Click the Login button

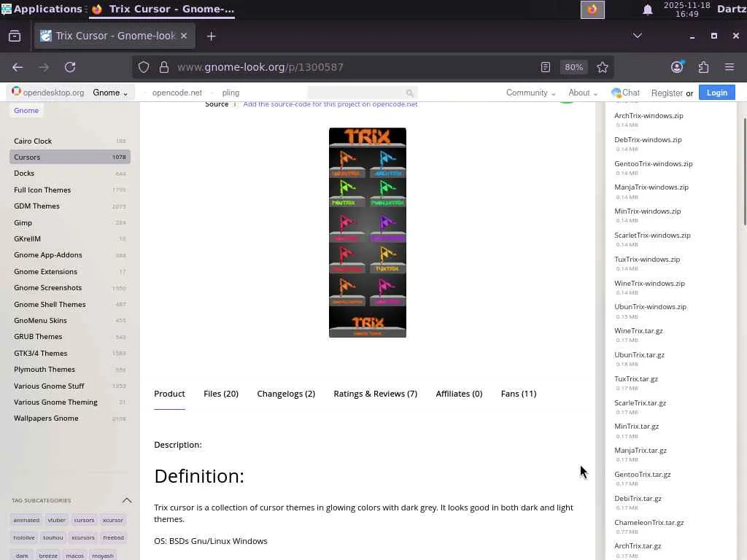pyautogui.click(x=716, y=93)
